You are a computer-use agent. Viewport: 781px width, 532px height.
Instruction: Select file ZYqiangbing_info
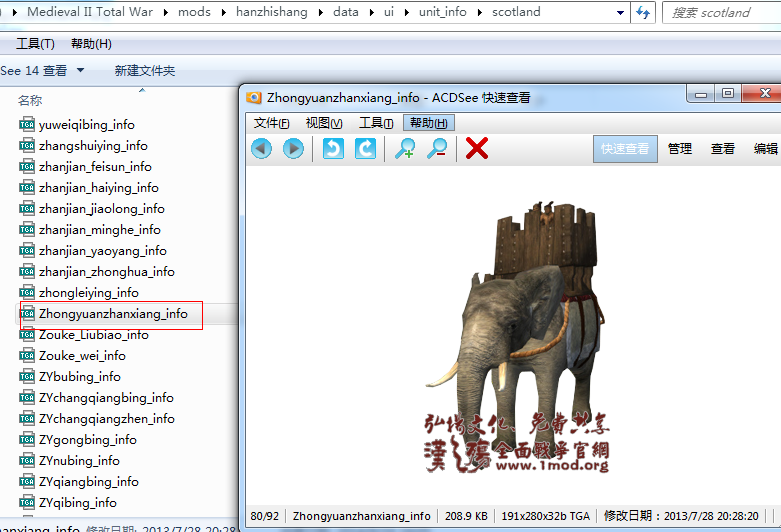[x=89, y=481]
